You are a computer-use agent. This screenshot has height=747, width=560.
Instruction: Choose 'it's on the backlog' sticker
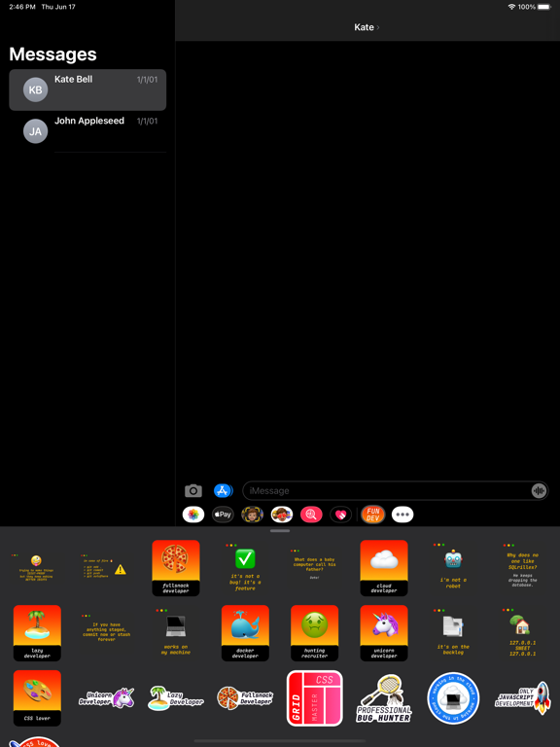tap(453, 632)
